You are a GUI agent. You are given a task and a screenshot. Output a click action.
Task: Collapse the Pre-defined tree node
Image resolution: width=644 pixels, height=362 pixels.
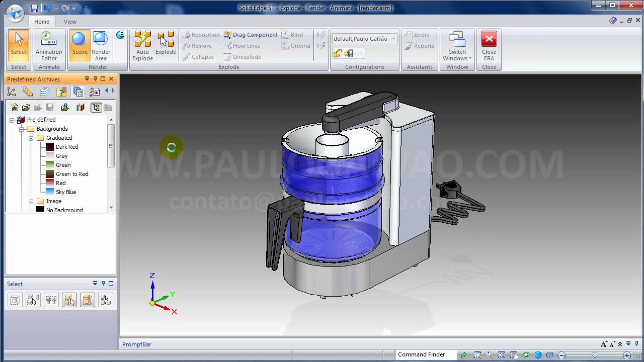click(x=12, y=120)
